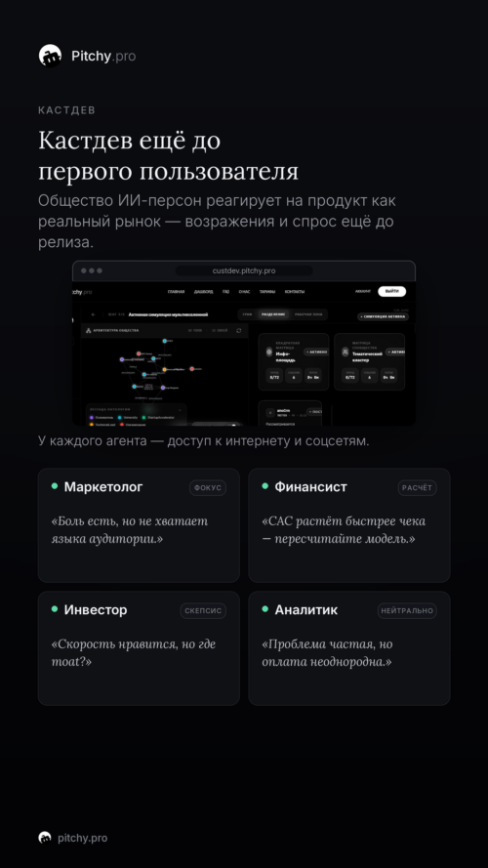Click the graph panel refresh icon

tap(238, 330)
